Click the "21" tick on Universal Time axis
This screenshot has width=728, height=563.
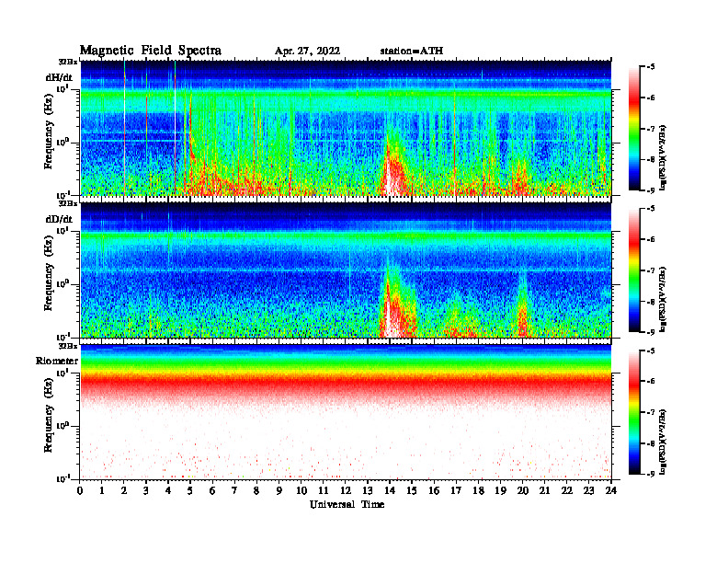544,490
